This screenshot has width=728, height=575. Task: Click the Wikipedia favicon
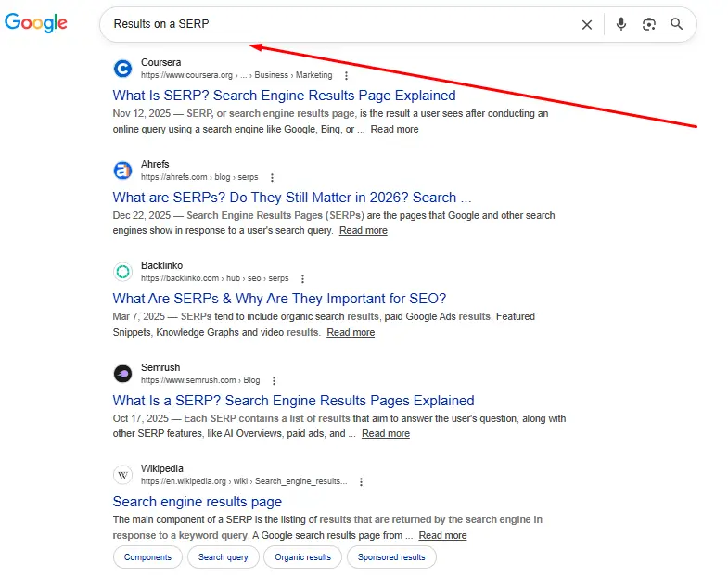point(122,475)
